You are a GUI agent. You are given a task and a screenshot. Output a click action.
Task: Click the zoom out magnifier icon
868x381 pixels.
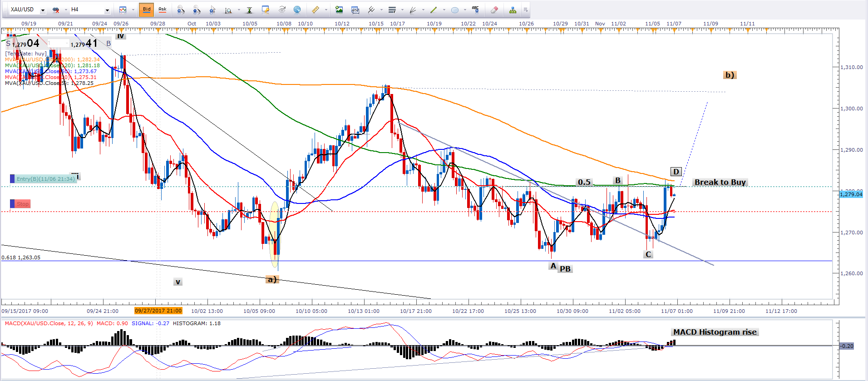click(197, 10)
